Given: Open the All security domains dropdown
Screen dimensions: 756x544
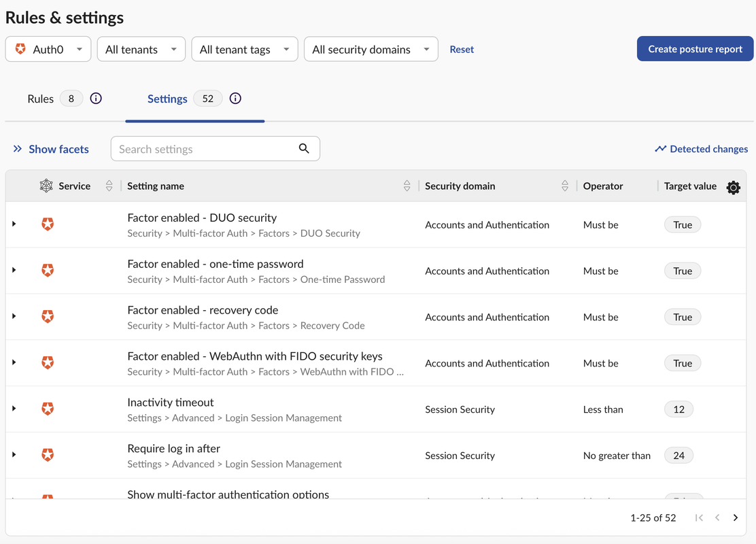Looking at the screenshot, I should [x=371, y=50].
